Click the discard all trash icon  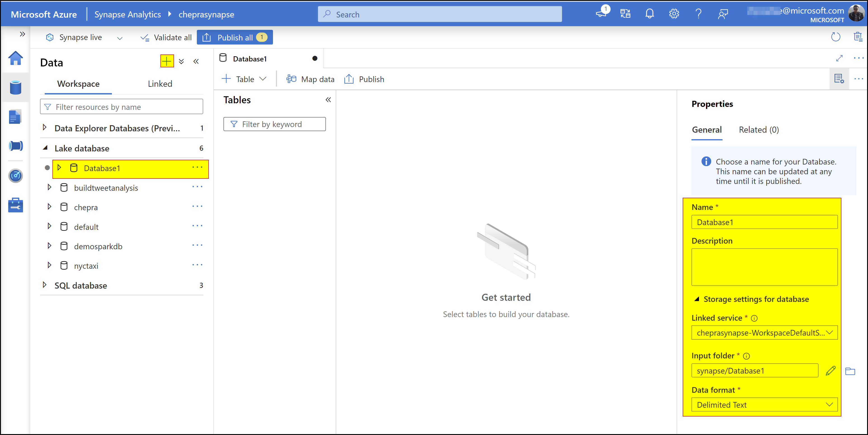tap(858, 37)
